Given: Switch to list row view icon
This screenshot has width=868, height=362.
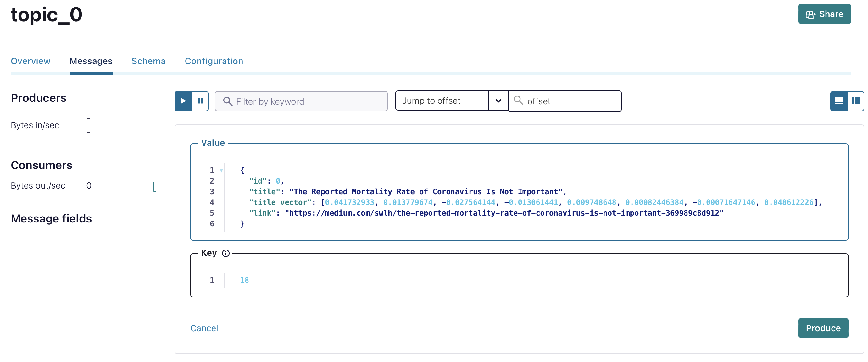Looking at the screenshot, I should point(839,101).
